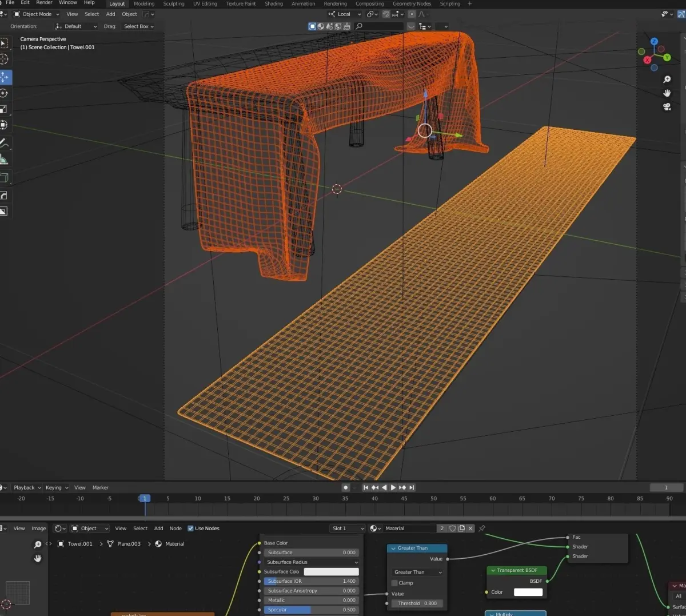Viewport: 686px width, 616px height.
Task: Open the Render menu
Action: (44, 3)
